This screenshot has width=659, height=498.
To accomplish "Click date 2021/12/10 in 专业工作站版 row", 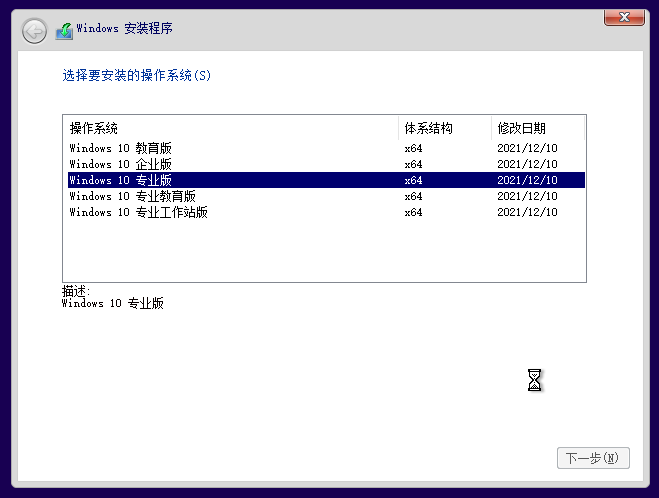I will coord(527,212).
